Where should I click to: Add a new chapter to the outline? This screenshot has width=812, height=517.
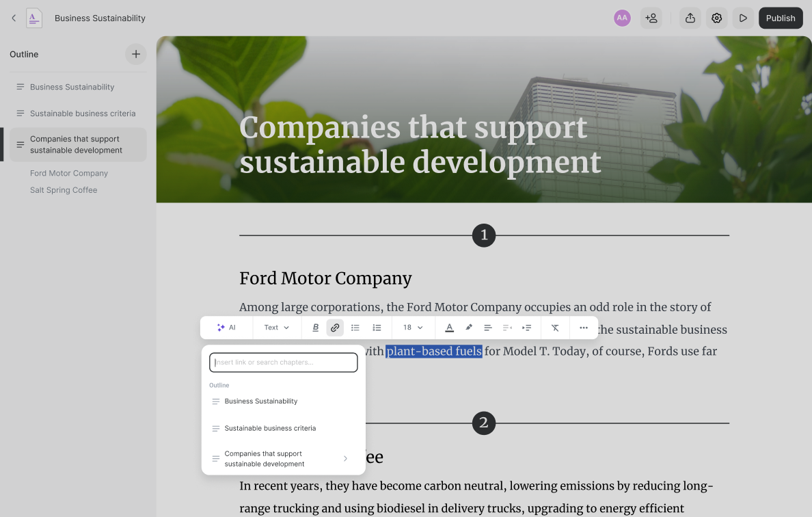[135, 54]
